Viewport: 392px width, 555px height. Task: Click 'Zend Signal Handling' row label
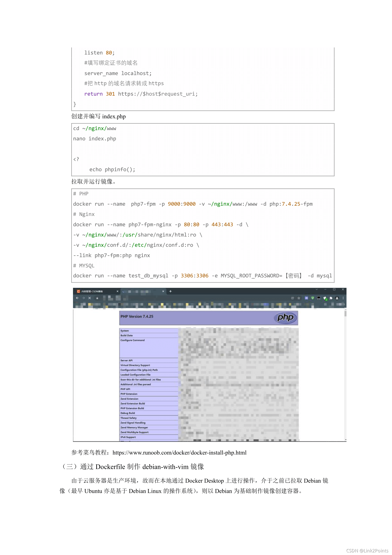(x=133, y=423)
